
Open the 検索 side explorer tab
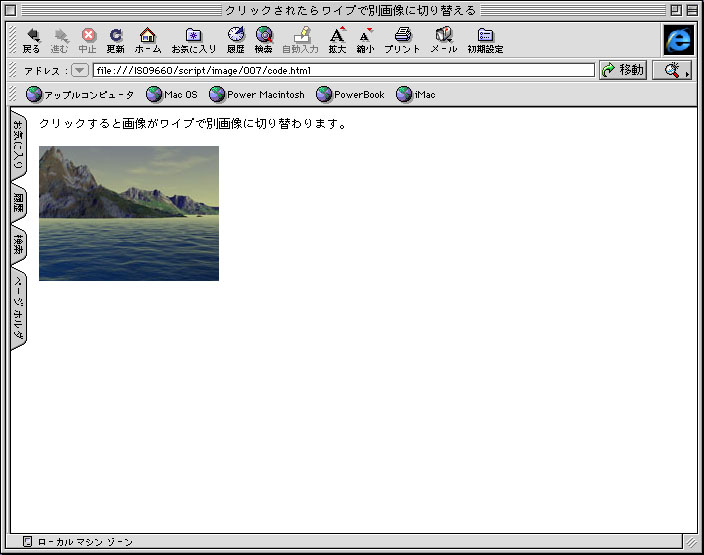pyautogui.click(x=18, y=245)
